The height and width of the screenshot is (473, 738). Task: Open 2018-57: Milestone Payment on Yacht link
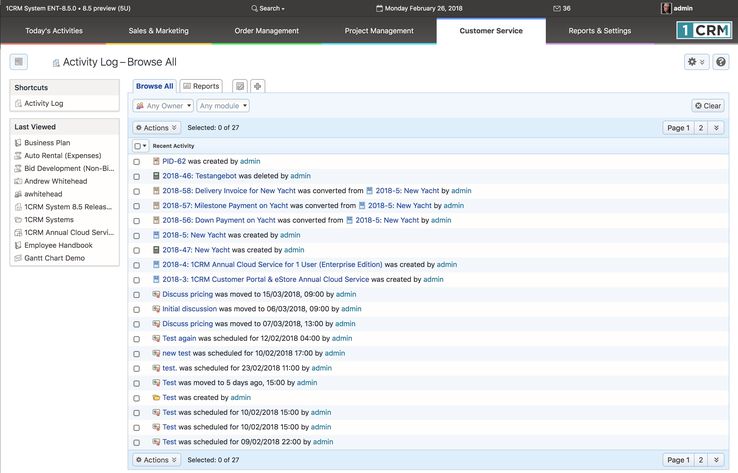pos(225,206)
